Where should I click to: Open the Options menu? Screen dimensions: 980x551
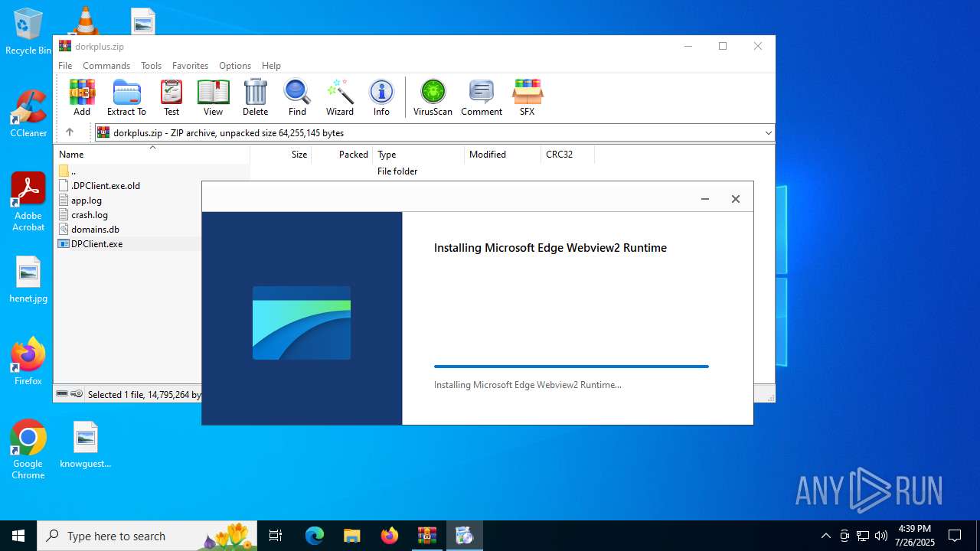point(235,66)
